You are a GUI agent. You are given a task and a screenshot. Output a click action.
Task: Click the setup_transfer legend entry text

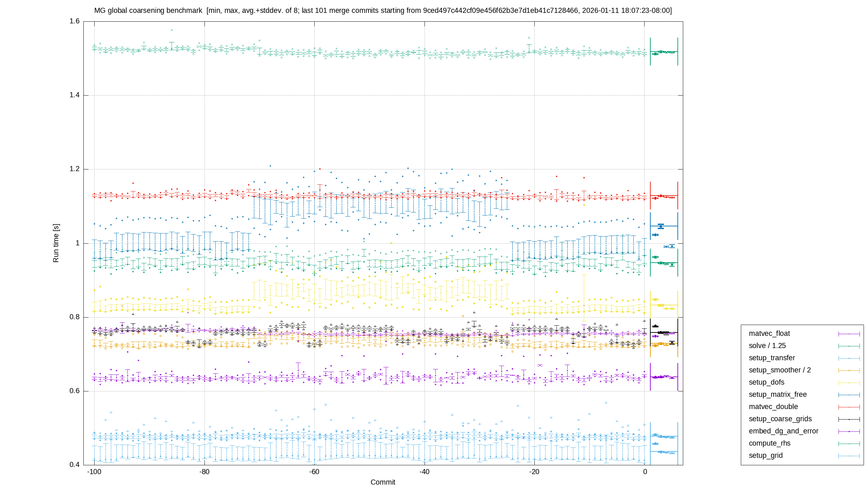[x=772, y=358]
